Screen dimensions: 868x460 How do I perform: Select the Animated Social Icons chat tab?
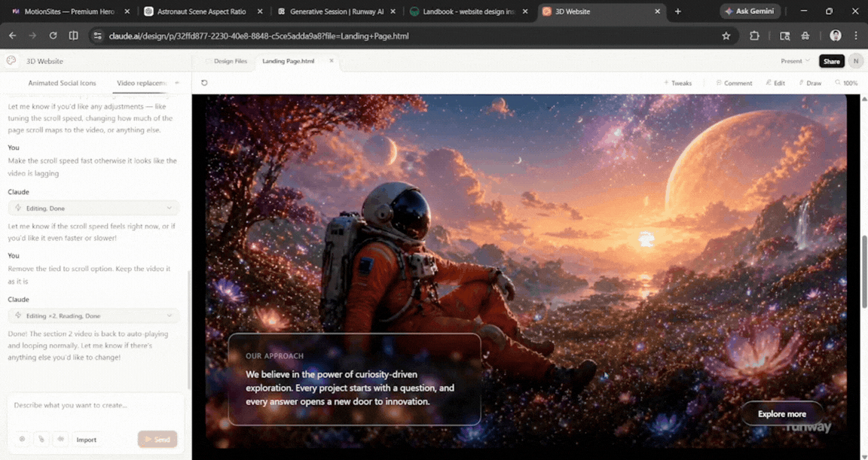(62, 83)
